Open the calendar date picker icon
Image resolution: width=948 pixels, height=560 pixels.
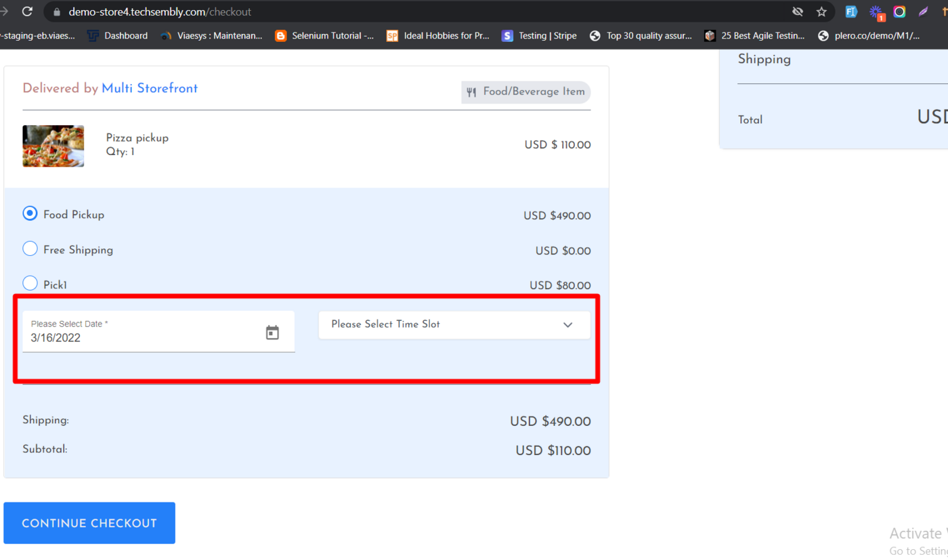pyautogui.click(x=272, y=332)
